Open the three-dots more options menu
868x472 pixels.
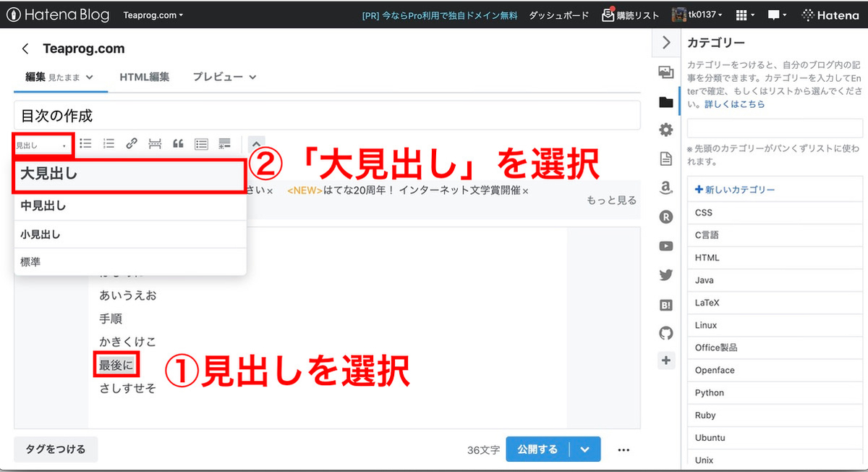click(624, 450)
